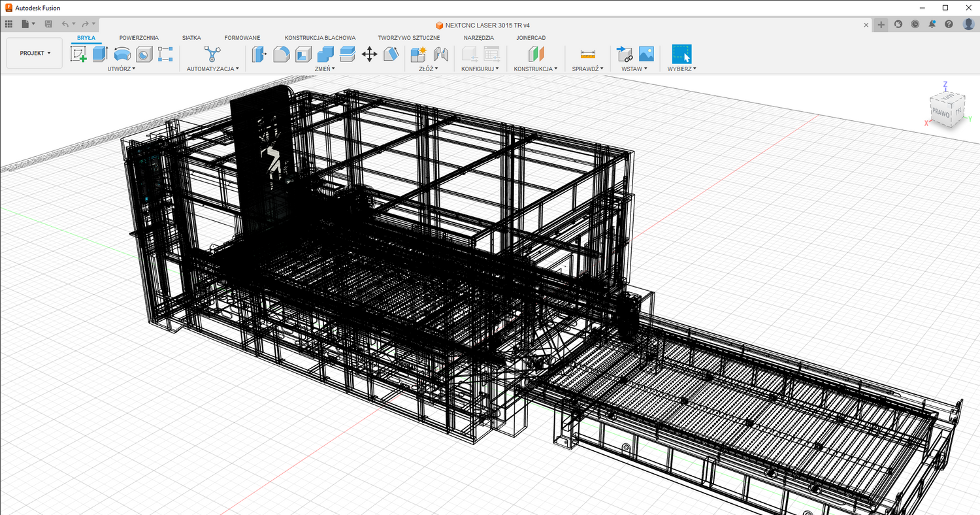Expand the ZMIEŃ dropdown menu
The height and width of the screenshot is (515, 980).
(324, 69)
